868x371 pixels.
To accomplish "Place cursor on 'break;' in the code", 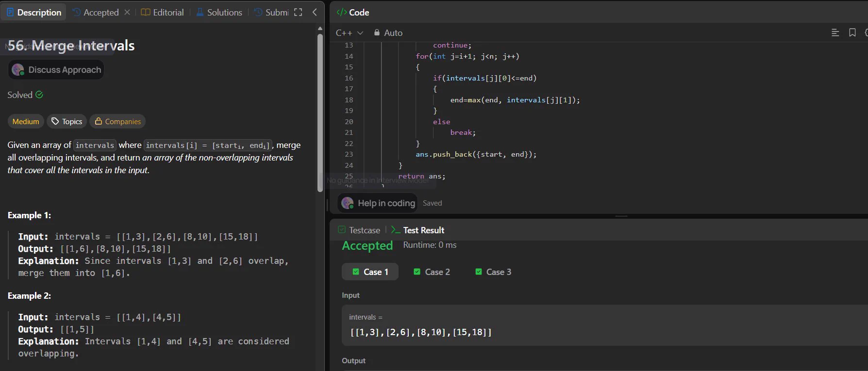I will click(463, 132).
